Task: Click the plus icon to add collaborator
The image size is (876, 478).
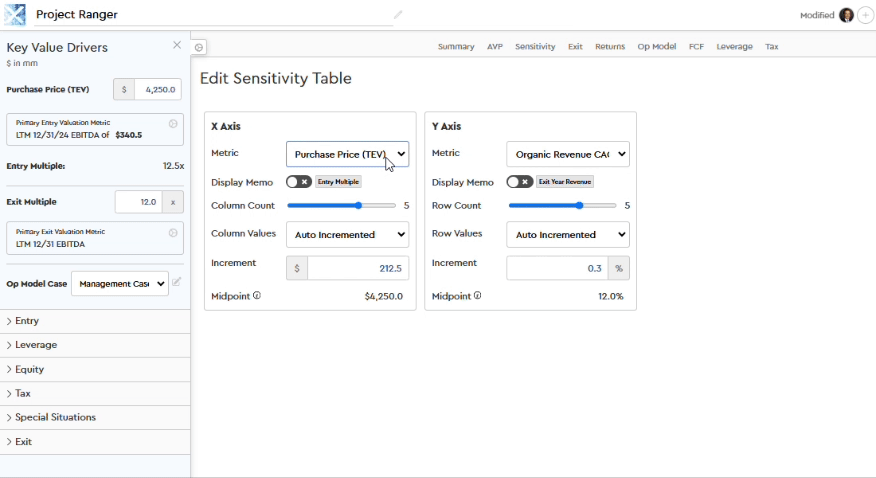Action: [x=865, y=15]
